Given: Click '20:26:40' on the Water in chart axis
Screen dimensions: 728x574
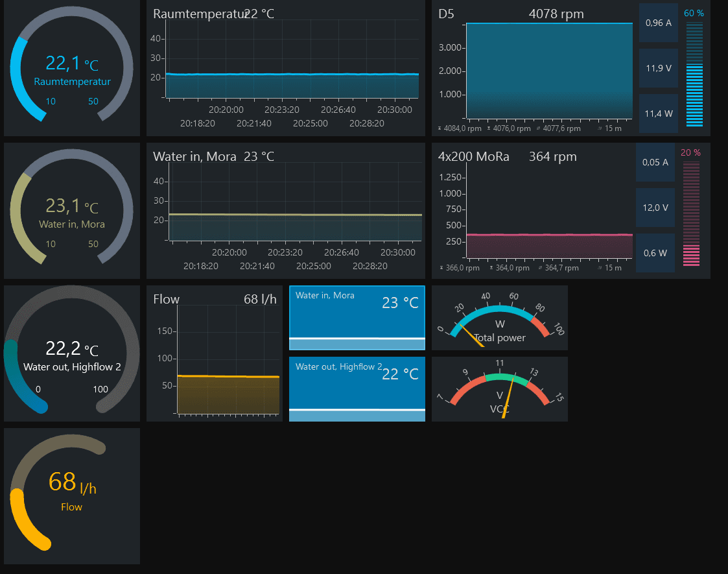Looking at the screenshot, I should (341, 253).
